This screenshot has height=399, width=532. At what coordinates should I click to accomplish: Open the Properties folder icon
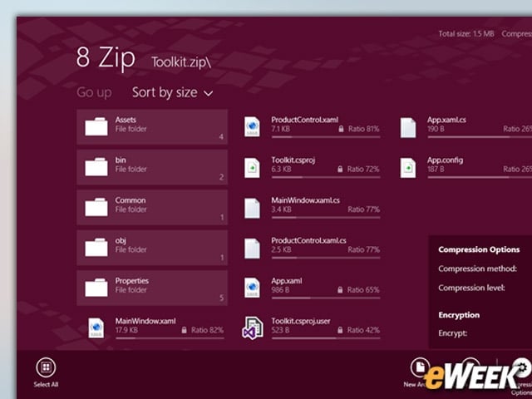pyautogui.click(x=96, y=288)
